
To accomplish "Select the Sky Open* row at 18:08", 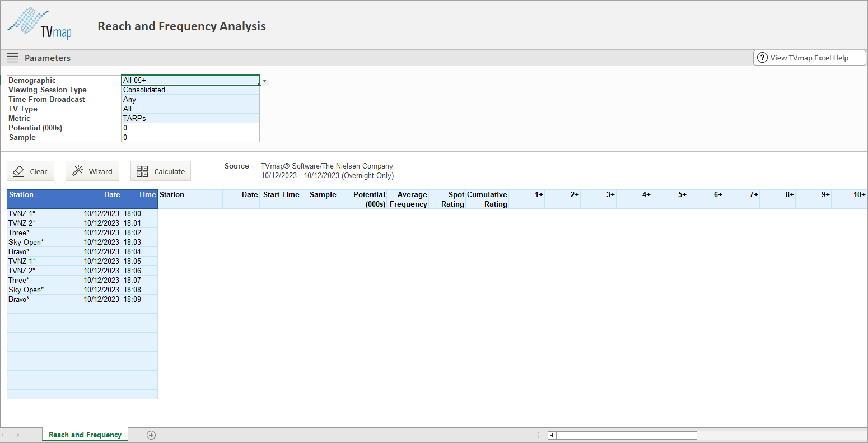I will tap(82, 290).
